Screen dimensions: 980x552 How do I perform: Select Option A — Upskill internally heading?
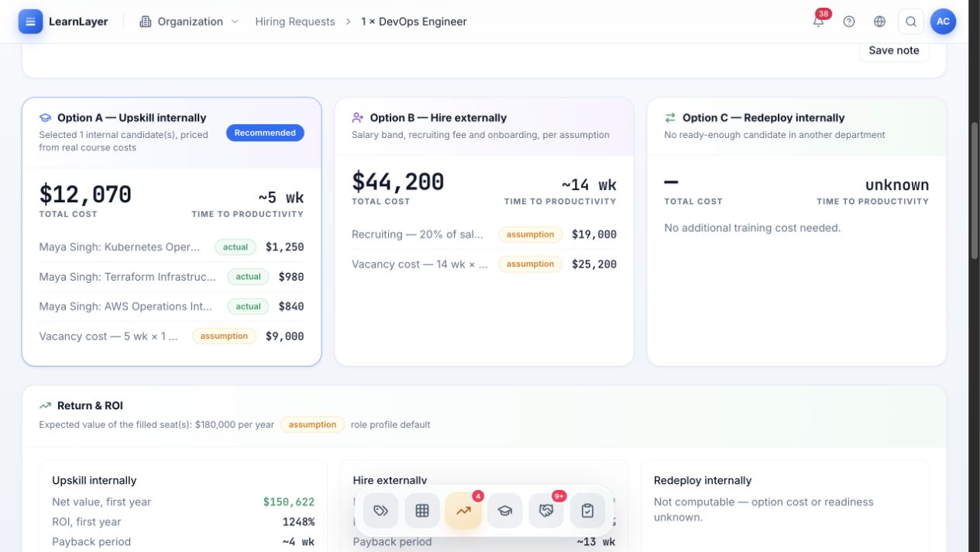132,118
